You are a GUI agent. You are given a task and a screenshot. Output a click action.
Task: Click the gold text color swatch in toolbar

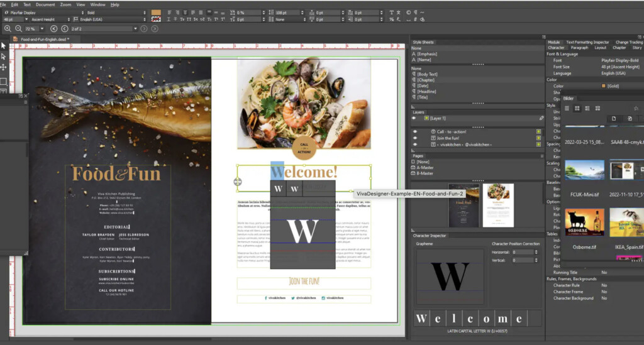[x=156, y=13]
